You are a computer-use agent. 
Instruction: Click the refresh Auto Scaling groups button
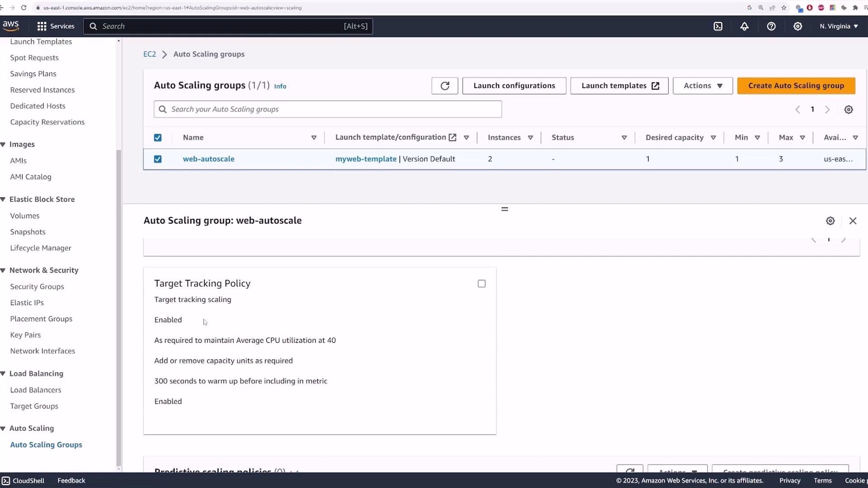444,86
